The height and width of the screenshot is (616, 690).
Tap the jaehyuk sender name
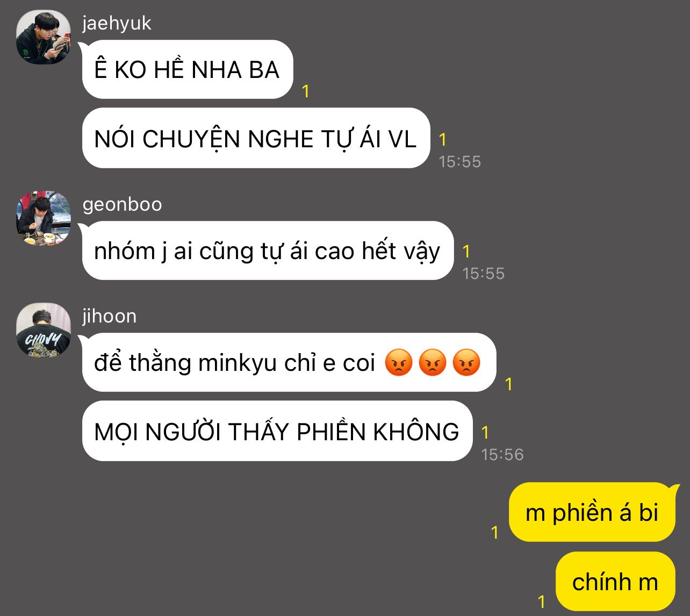[x=117, y=23]
